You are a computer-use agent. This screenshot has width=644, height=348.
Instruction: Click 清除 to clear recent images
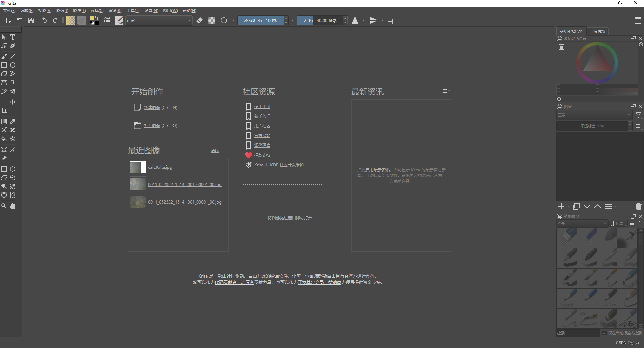click(215, 150)
